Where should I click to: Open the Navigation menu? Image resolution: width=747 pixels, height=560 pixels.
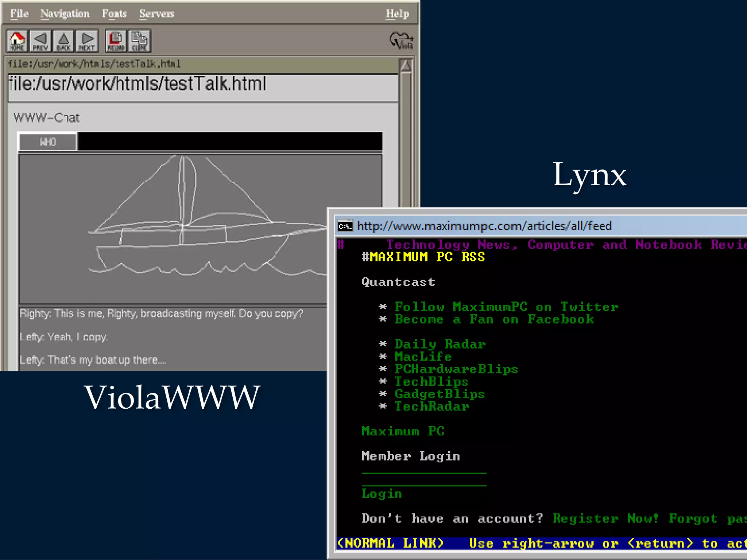coord(65,14)
